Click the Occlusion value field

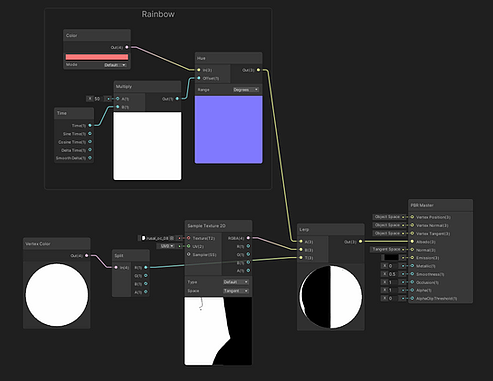pos(393,282)
